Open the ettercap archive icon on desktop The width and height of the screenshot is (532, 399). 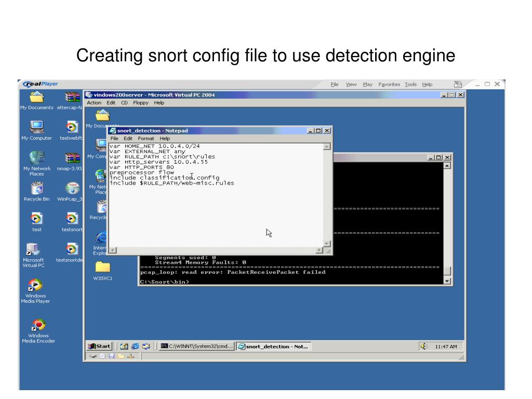(70, 101)
